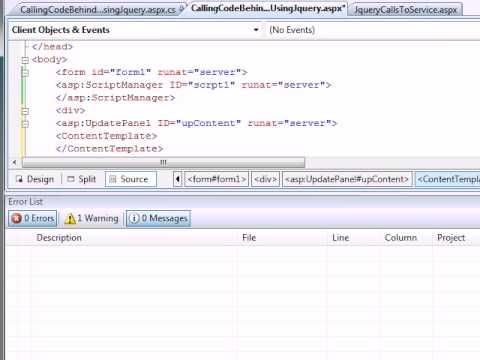Screen dimensions: 480x360
Task: Click the closing ContentTemplate tag line
Action: coord(109,149)
